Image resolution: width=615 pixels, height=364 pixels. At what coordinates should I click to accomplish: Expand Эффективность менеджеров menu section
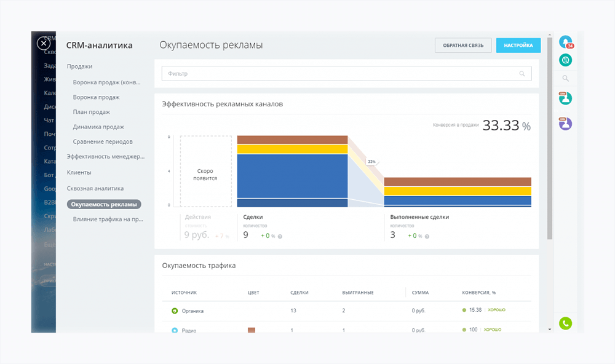106,157
